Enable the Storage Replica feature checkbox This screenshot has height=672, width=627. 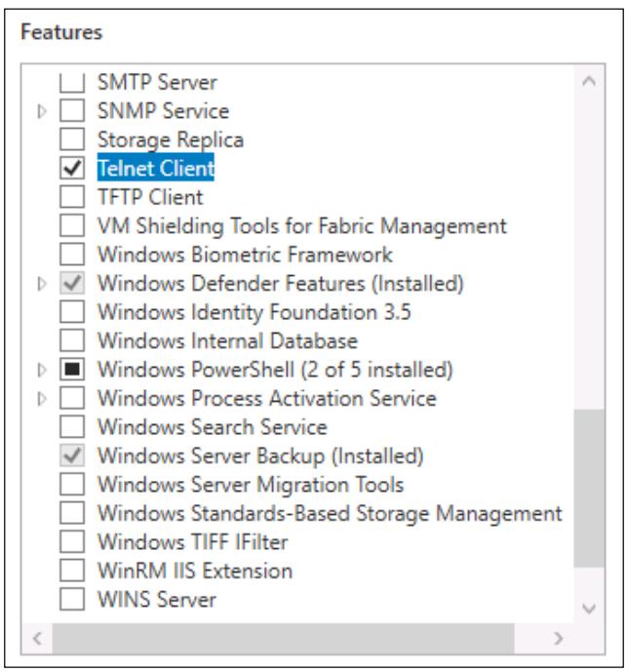tap(72, 139)
